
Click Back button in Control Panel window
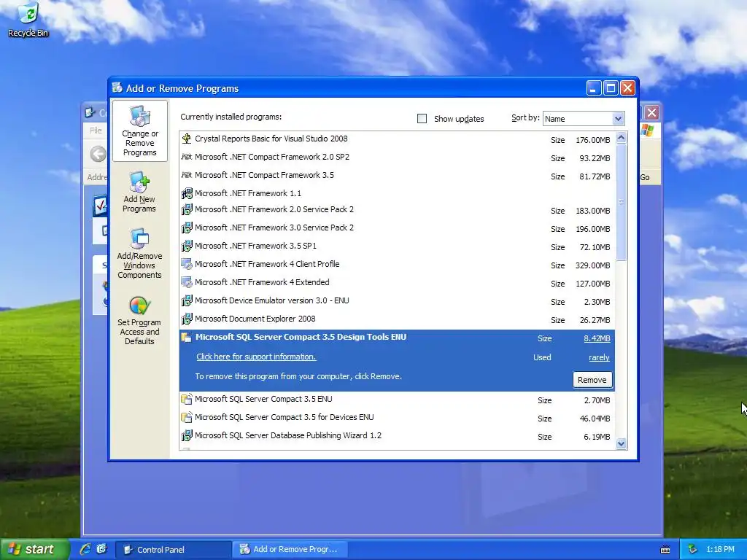point(98,154)
